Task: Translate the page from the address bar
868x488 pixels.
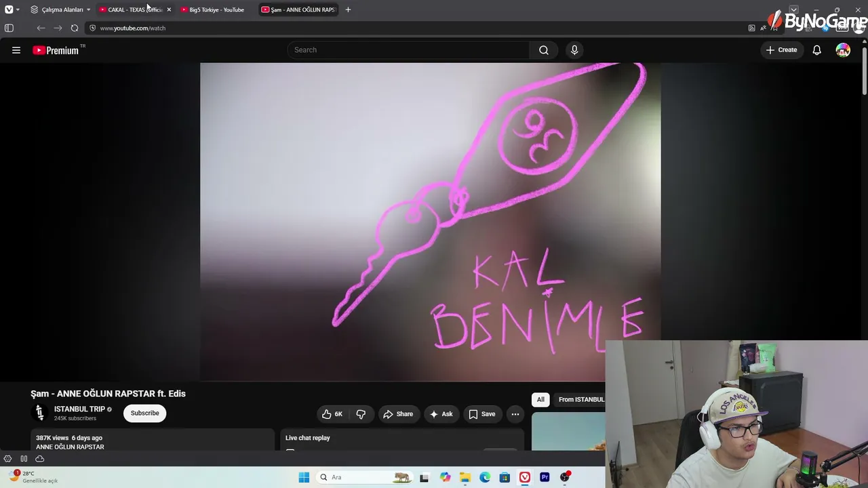Action: point(763,28)
